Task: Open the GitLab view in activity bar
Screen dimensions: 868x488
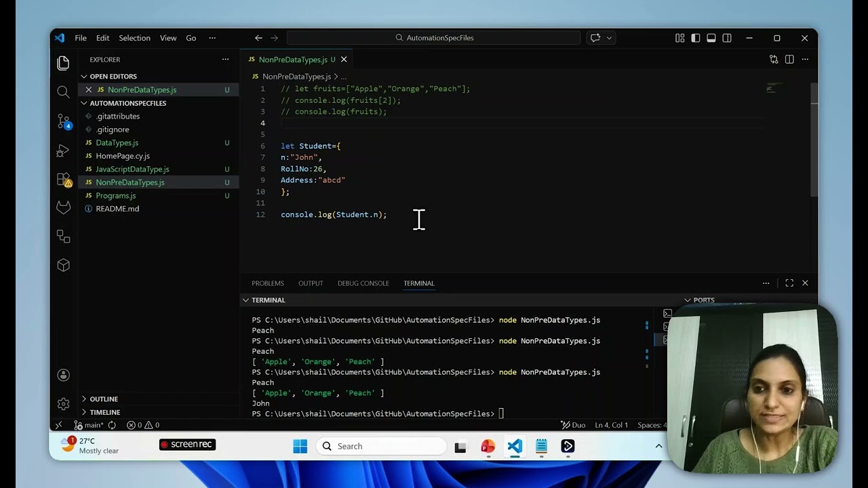Action: [x=63, y=208]
